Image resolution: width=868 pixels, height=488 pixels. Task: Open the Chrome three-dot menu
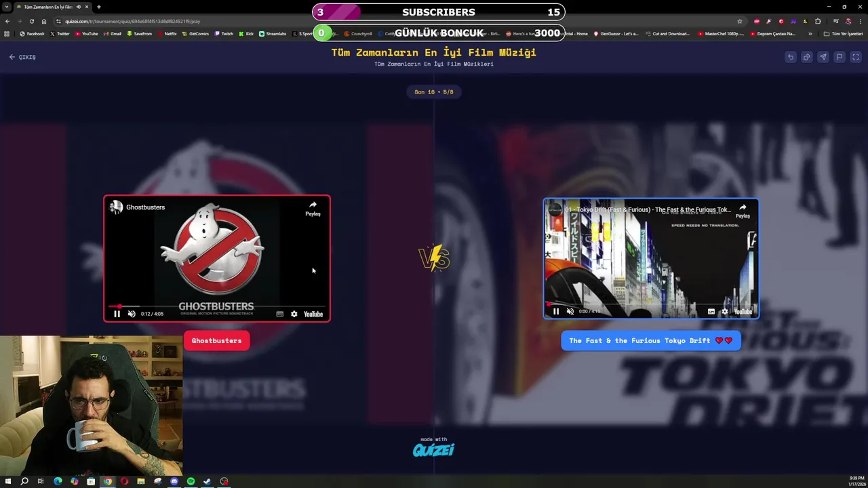tap(861, 21)
